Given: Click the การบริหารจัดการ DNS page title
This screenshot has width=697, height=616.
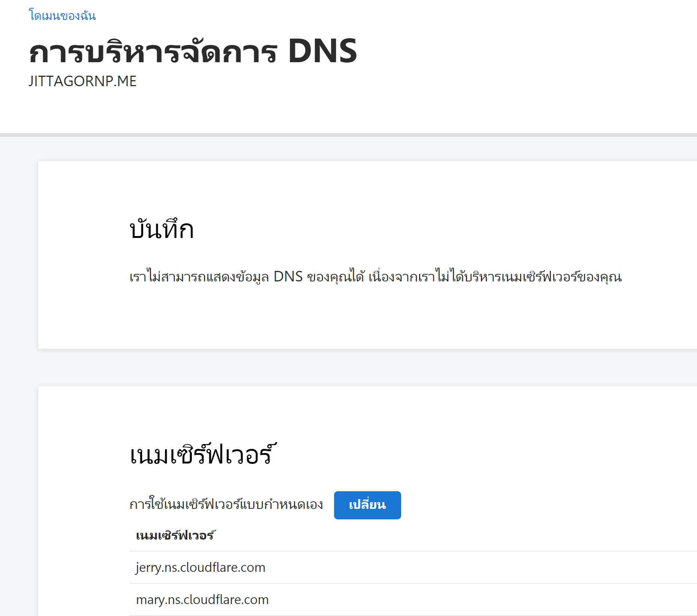Looking at the screenshot, I should (x=193, y=51).
